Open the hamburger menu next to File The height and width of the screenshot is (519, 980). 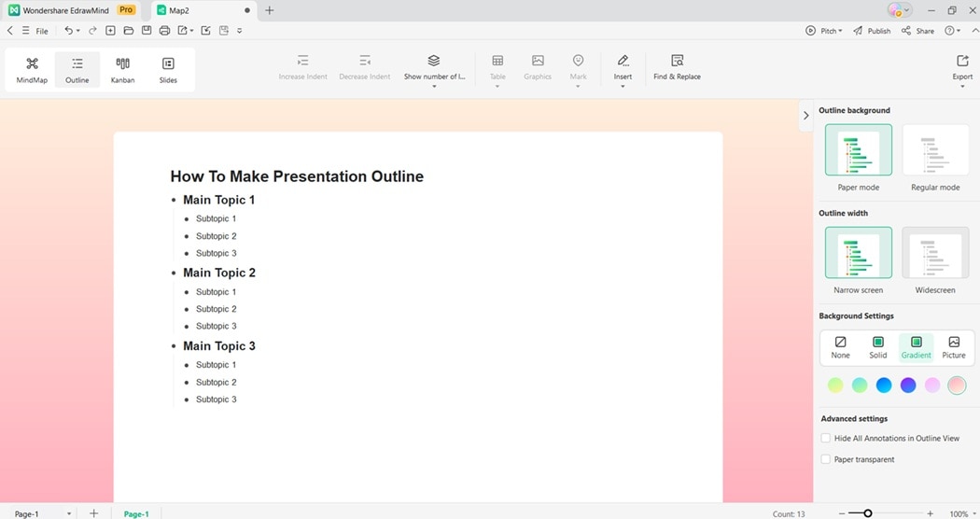(x=25, y=31)
